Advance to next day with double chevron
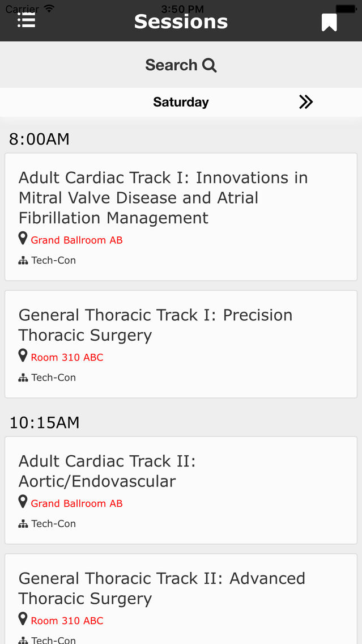This screenshot has width=362, height=644. pyautogui.click(x=306, y=102)
